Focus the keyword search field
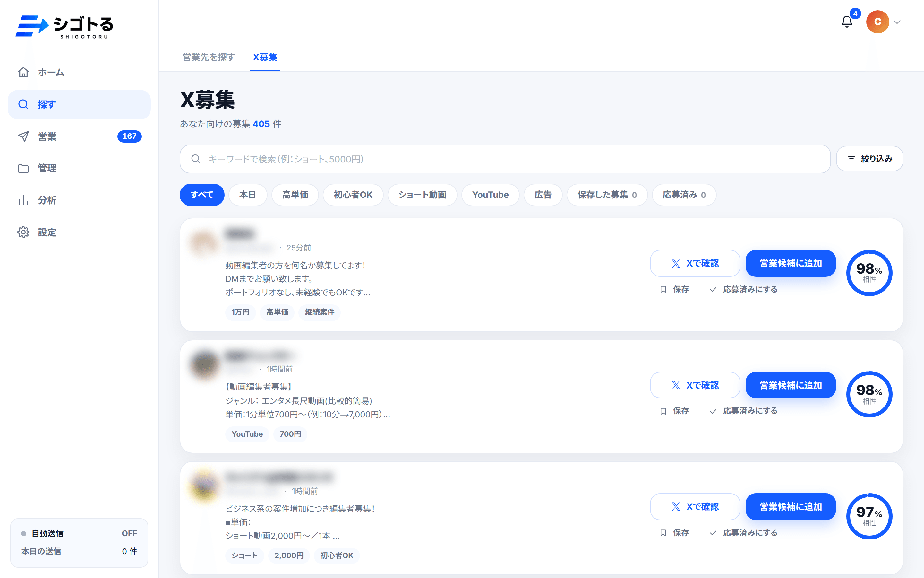Image resolution: width=924 pixels, height=578 pixels. click(505, 159)
